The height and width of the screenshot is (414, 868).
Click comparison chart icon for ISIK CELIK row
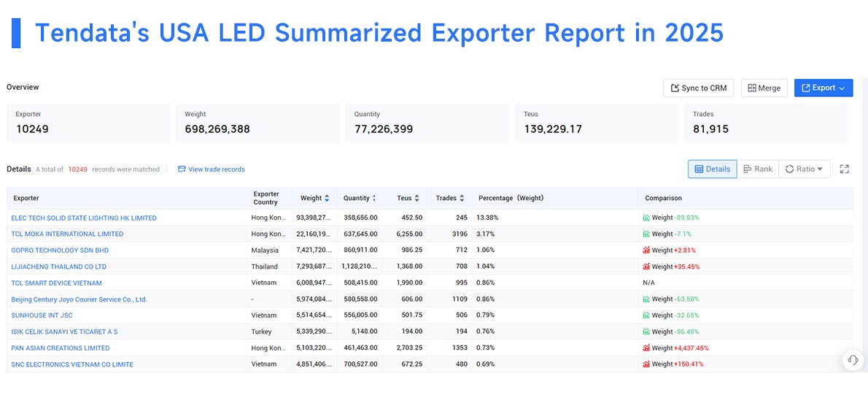click(646, 331)
